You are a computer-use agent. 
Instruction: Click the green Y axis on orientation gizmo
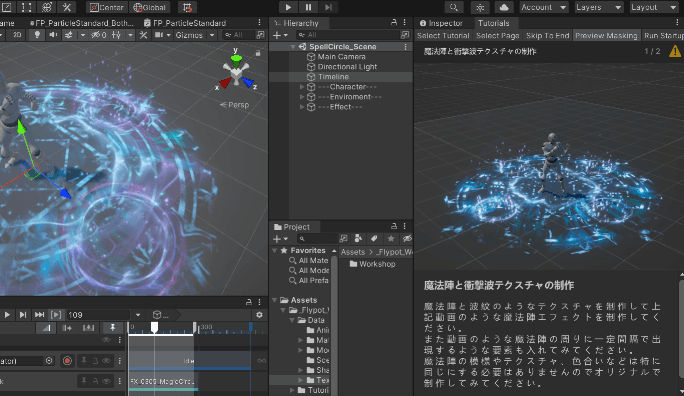click(x=236, y=58)
